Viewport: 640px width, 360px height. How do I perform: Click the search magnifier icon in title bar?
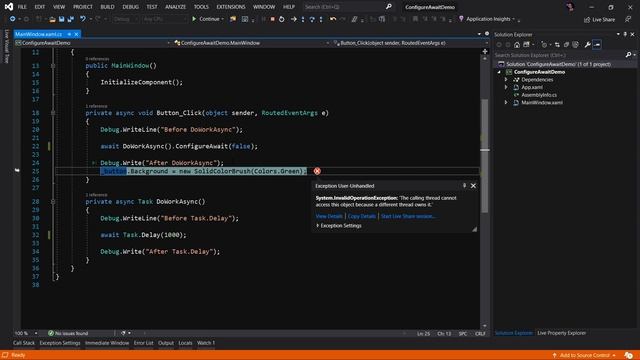click(389, 7)
